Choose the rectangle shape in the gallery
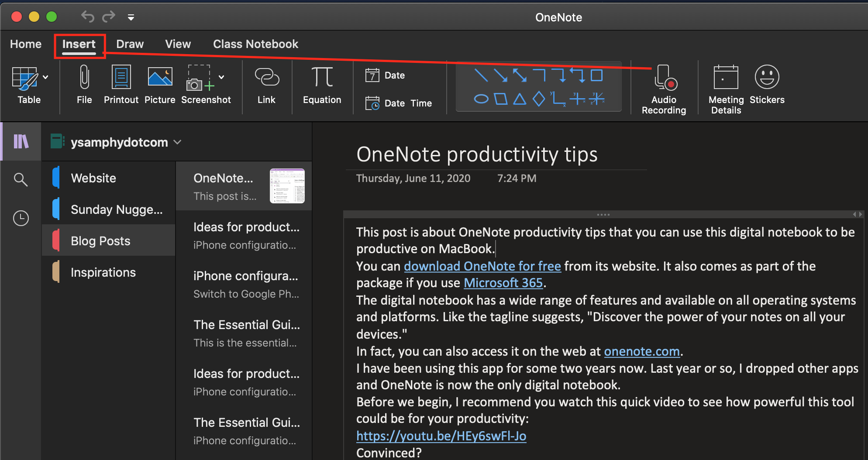This screenshot has height=460, width=868. (x=597, y=75)
